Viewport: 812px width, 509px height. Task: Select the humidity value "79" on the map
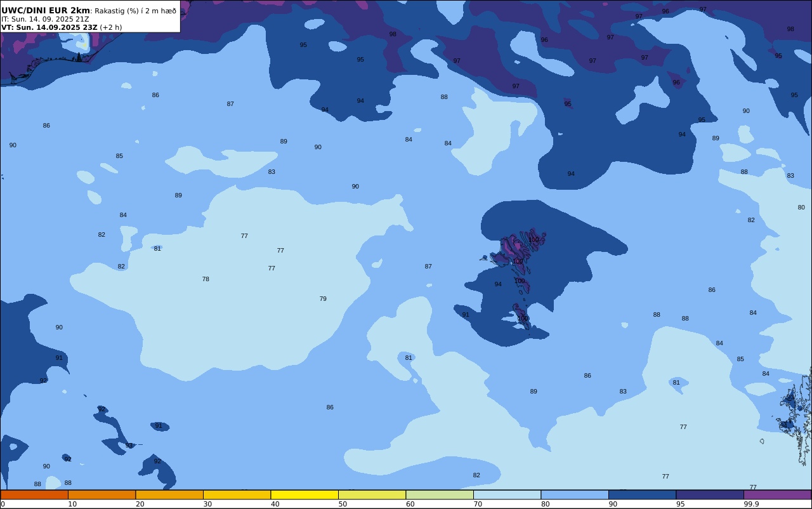pos(323,299)
